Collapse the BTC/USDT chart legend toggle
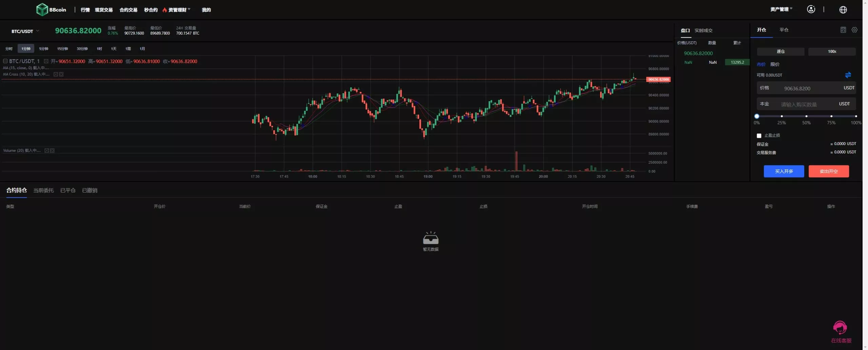 pyautogui.click(x=5, y=61)
